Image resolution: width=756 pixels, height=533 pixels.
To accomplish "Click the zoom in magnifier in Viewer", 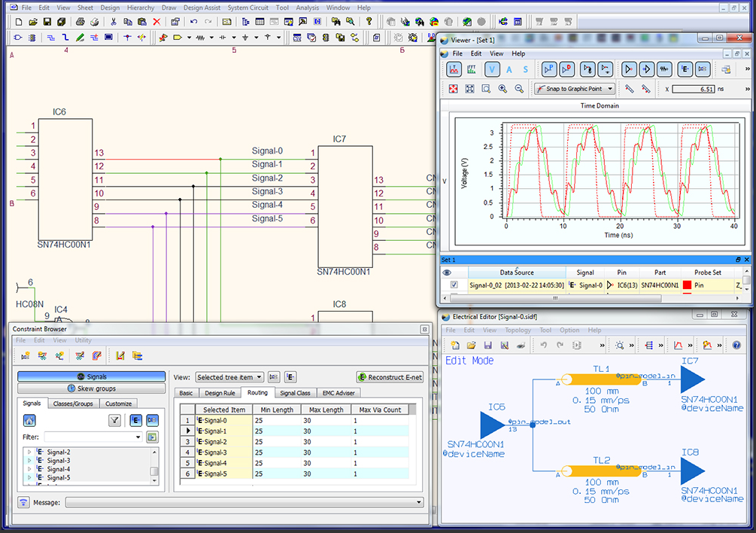I will coord(503,89).
